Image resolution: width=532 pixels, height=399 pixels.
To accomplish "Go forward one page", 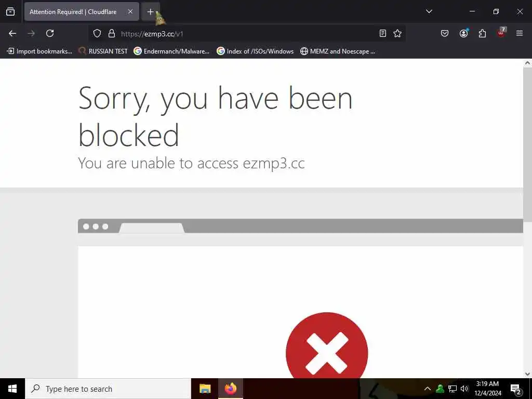I will point(31,33).
